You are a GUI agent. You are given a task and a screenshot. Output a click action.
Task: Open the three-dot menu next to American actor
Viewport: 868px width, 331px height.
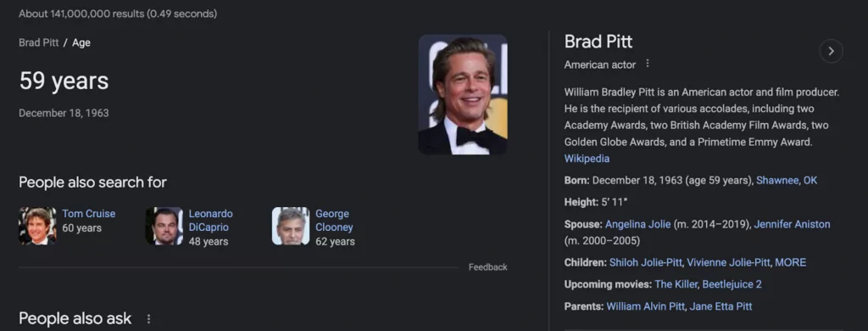(x=647, y=64)
